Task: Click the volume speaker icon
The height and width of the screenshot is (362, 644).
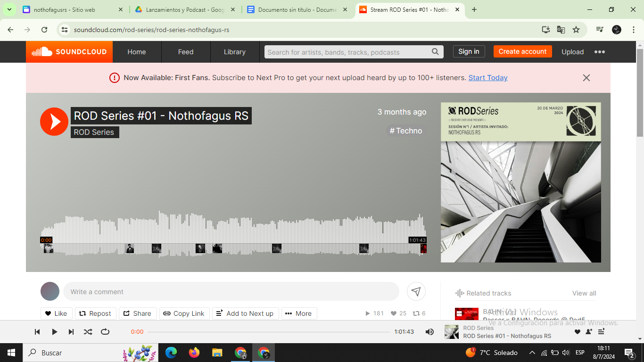Action: [x=429, y=332]
